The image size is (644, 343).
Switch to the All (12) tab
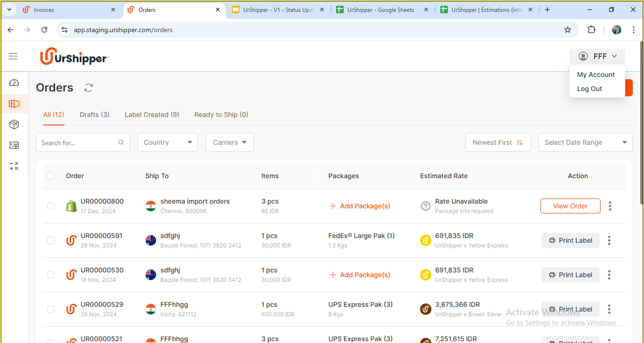coord(54,115)
